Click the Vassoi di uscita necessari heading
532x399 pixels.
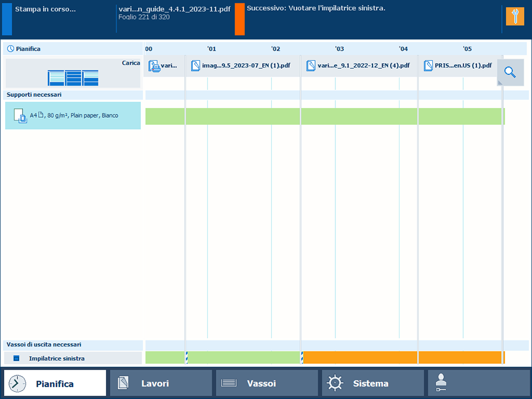tap(44, 344)
